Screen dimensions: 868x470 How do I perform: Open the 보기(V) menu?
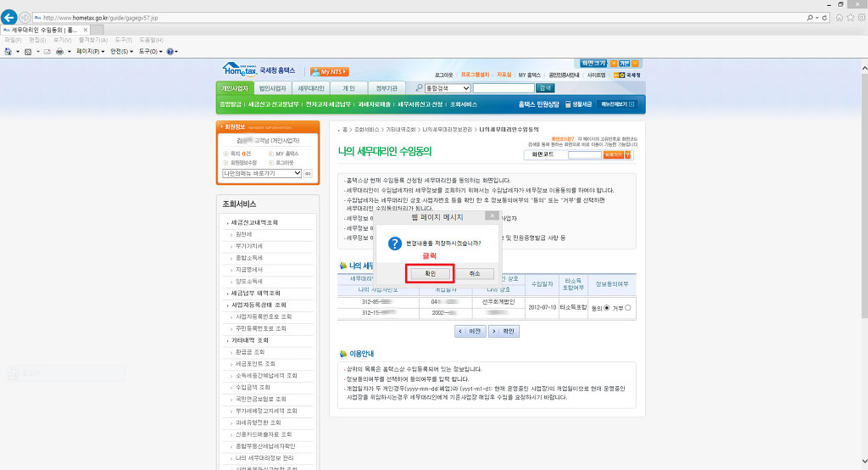[62, 41]
